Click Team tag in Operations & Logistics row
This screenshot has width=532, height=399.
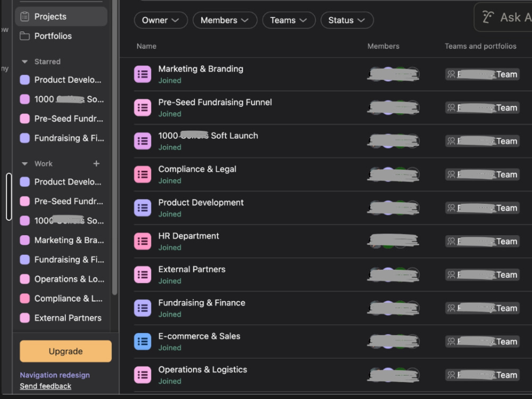(482, 375)
